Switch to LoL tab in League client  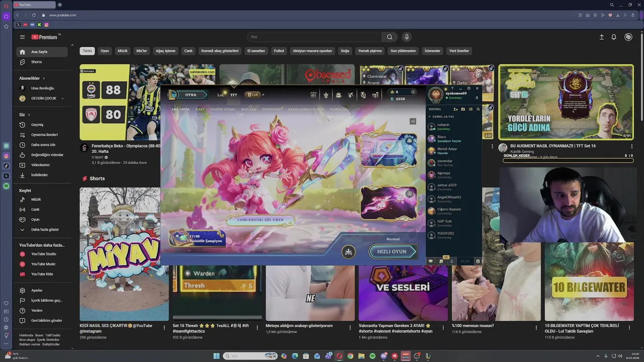(x=220, y=95)
